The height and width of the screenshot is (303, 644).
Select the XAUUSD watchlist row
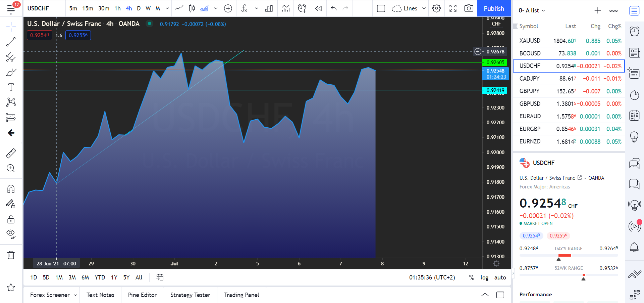click(x=569, y=41)
